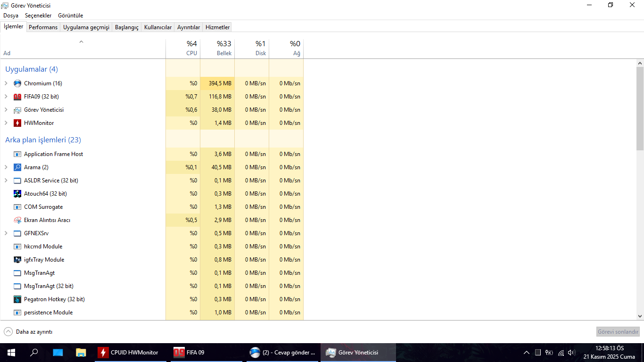Click the Chromium process icon
644x362 pixels.
coord(17,83)
